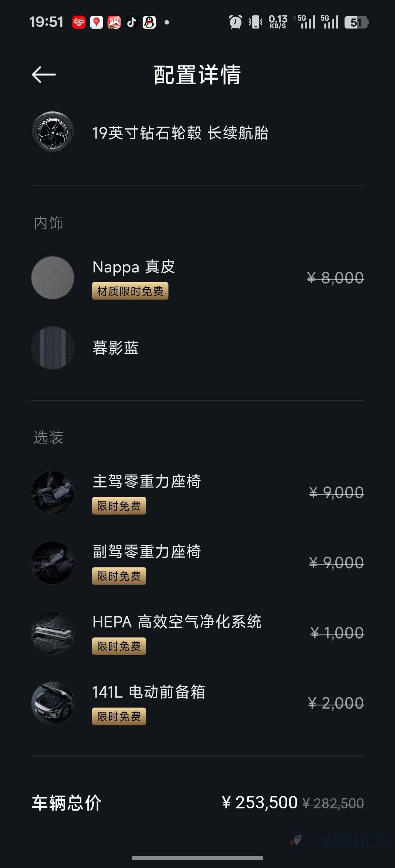
Task: Tap the HEPA air purification icon
Action: [53, 633]
